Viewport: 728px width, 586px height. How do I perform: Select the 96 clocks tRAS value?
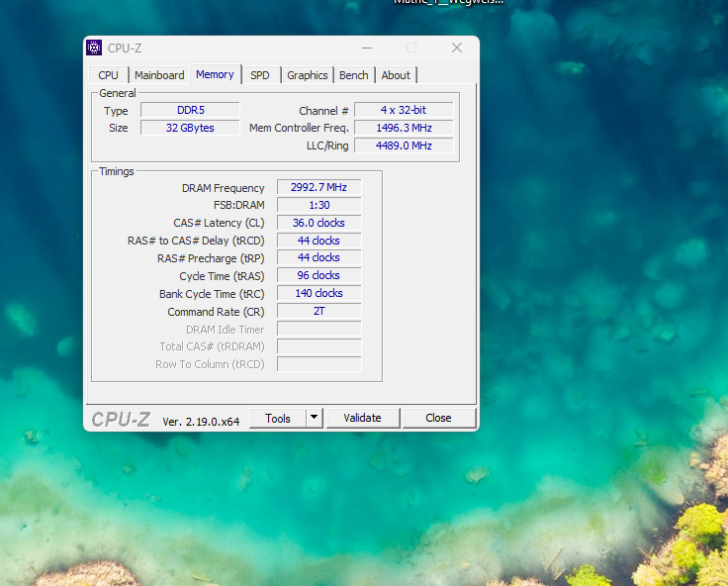318,275
